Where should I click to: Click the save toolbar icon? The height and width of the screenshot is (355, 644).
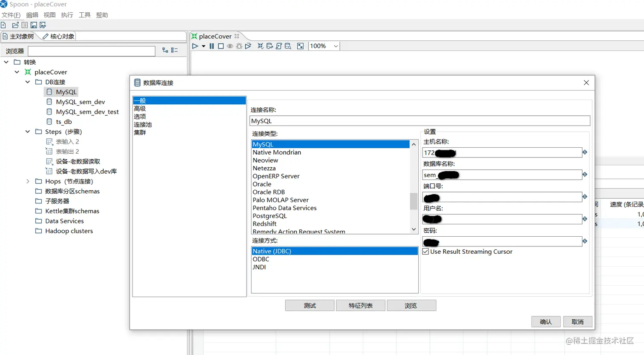[x=34, y=25]
